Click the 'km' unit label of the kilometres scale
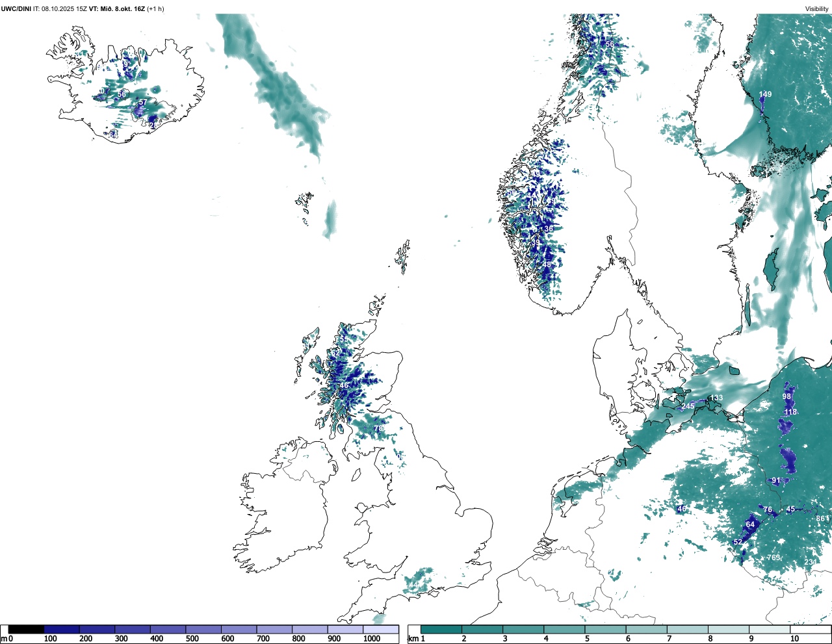The image size is (832, 644). click(413, 639)
